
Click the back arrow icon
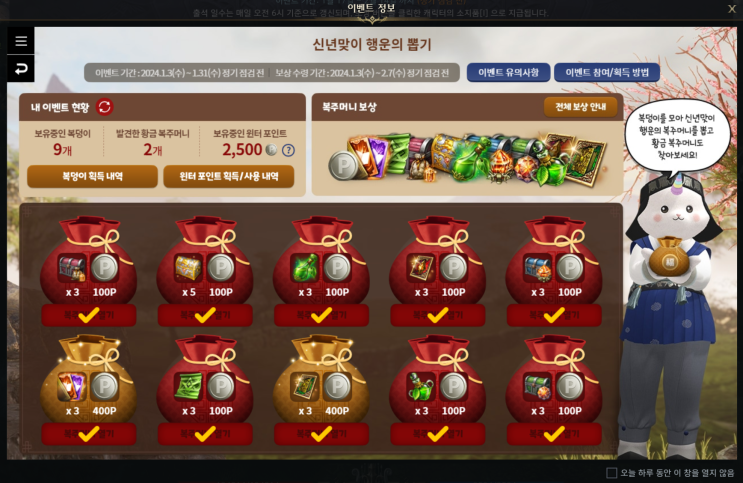point(20,69)
